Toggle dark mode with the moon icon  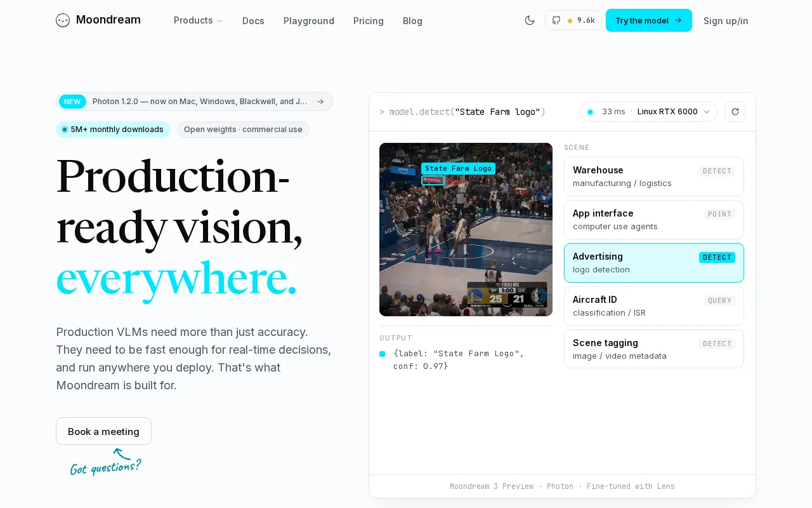(x=530, y=20)
